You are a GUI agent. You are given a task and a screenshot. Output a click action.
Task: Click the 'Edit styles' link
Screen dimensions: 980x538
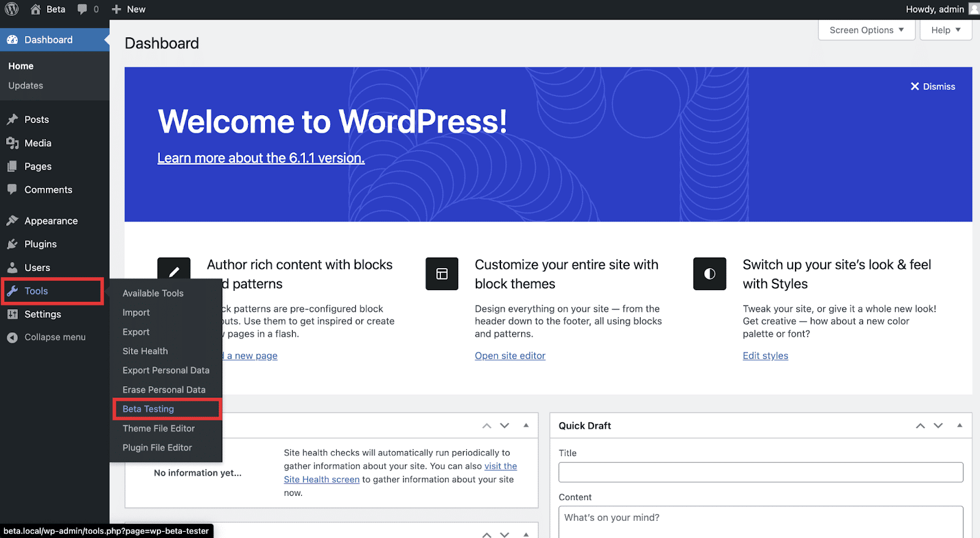pyautogui.click(x=765, y=356)
